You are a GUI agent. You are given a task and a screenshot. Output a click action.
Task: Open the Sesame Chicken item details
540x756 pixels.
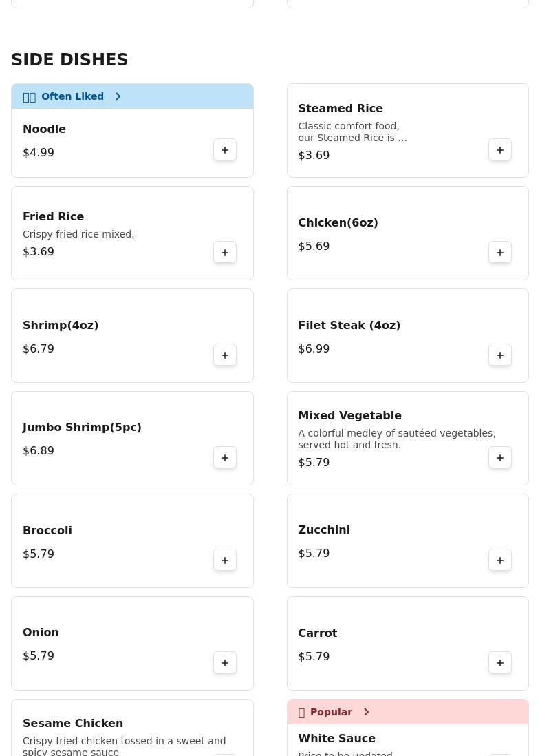point(73,723)
